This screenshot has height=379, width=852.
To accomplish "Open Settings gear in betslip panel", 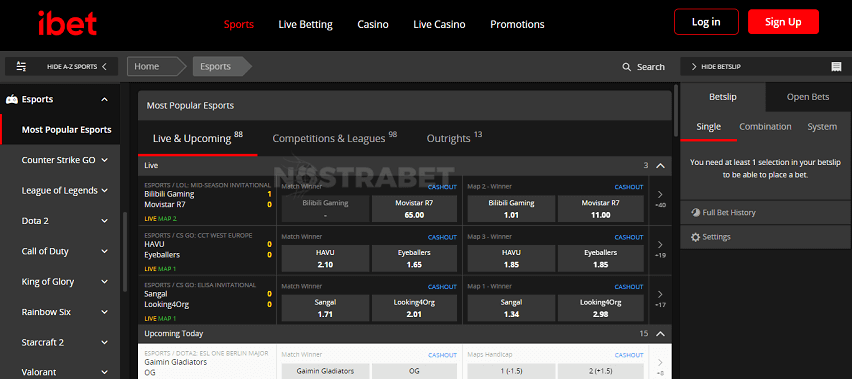I will point(696,237).
